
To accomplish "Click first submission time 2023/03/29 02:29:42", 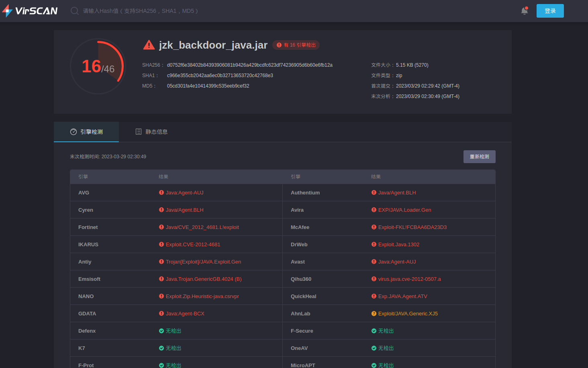I will (428, 86).
